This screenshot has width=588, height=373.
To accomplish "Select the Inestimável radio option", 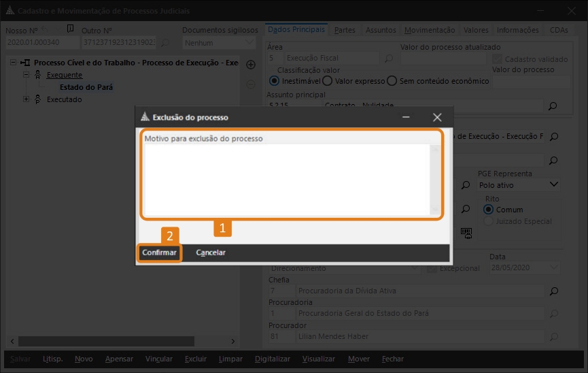I will coord(274,81).
